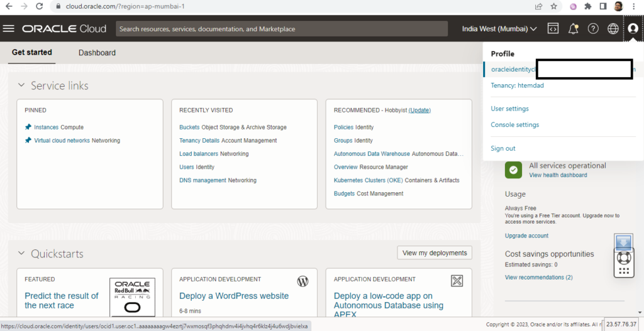Open Console settings from profile menu

(x=515, y=125)
